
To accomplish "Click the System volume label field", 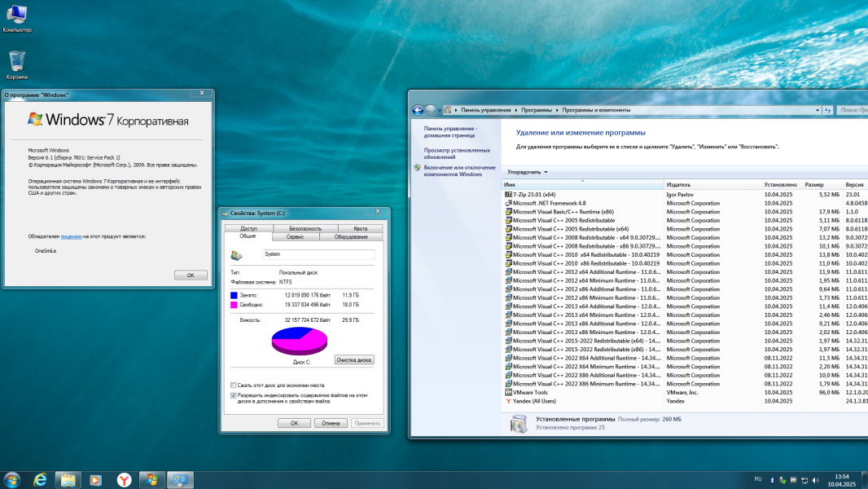I will (x=319, y=254).
